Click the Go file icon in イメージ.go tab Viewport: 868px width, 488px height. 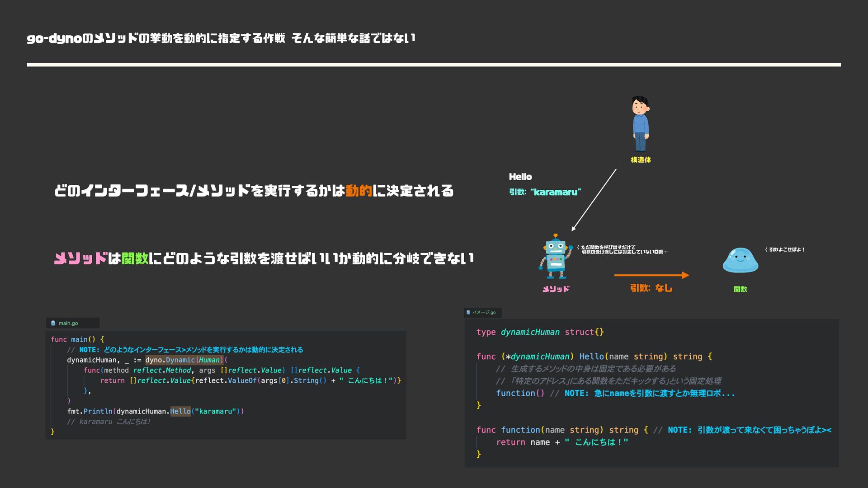(x=468, y=312)
